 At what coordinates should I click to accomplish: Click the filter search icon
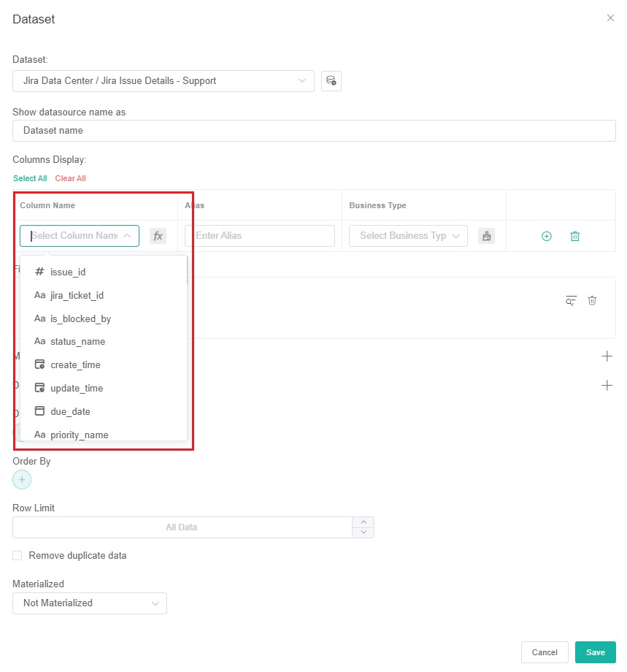click(571, 301)
